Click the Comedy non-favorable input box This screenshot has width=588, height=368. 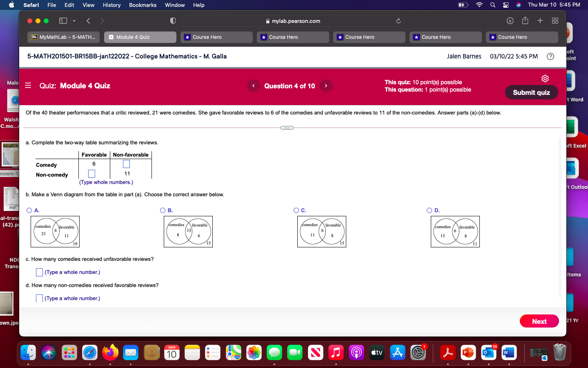[x=126, y=164]
